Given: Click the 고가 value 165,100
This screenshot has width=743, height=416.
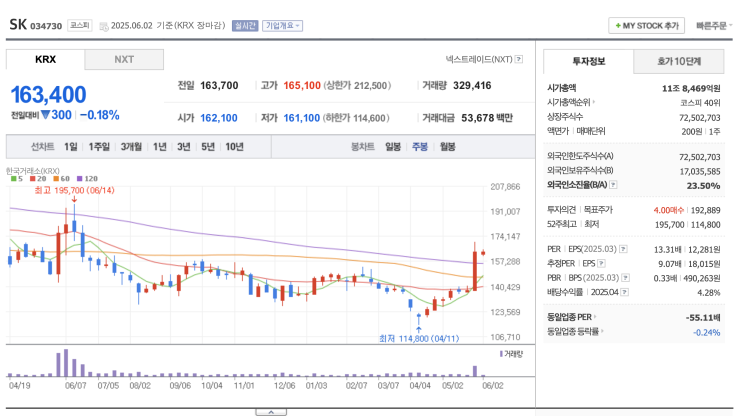Looking at the screenshot, I should pos(302,86).
